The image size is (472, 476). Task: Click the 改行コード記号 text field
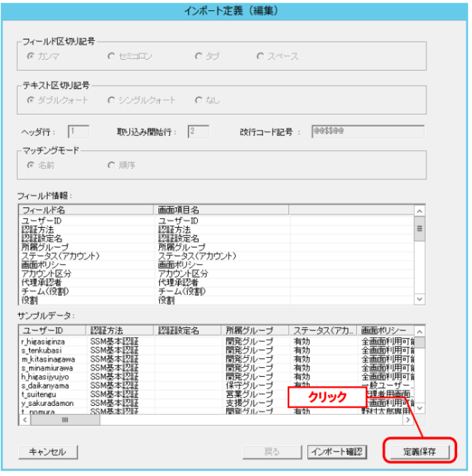click(368, 132)
